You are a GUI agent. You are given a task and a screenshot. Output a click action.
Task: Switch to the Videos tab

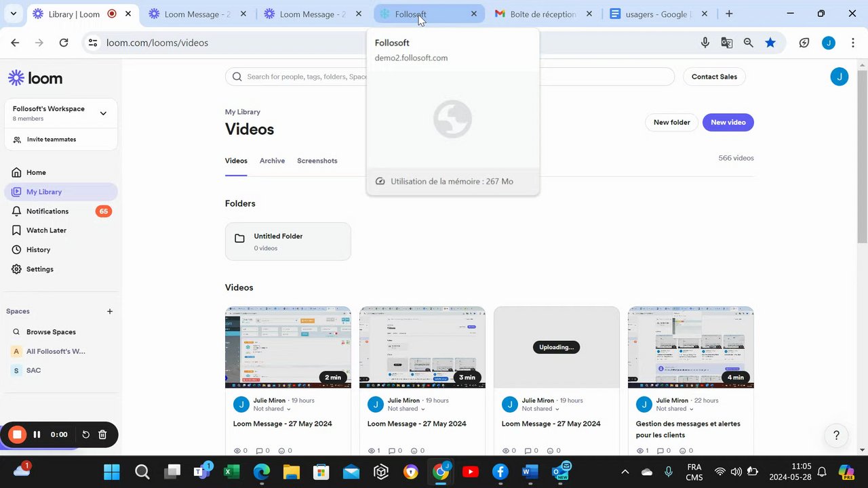(236, 161)
